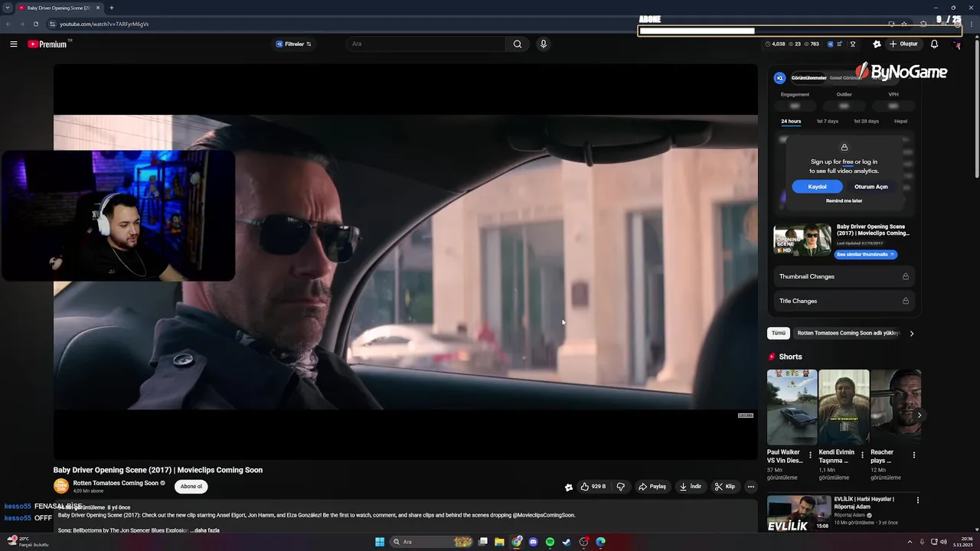Click the search magnifier button

518,44
